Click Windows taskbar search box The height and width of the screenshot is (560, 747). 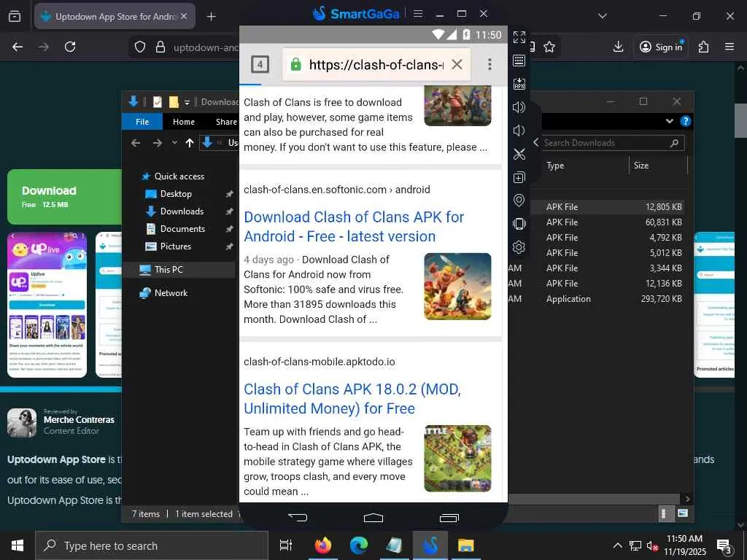(x=152, y=545)
